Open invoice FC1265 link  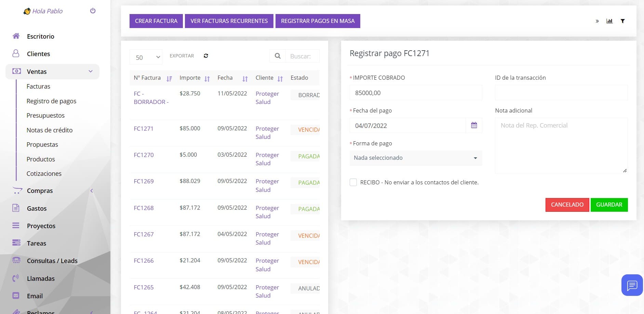point(144,287)
